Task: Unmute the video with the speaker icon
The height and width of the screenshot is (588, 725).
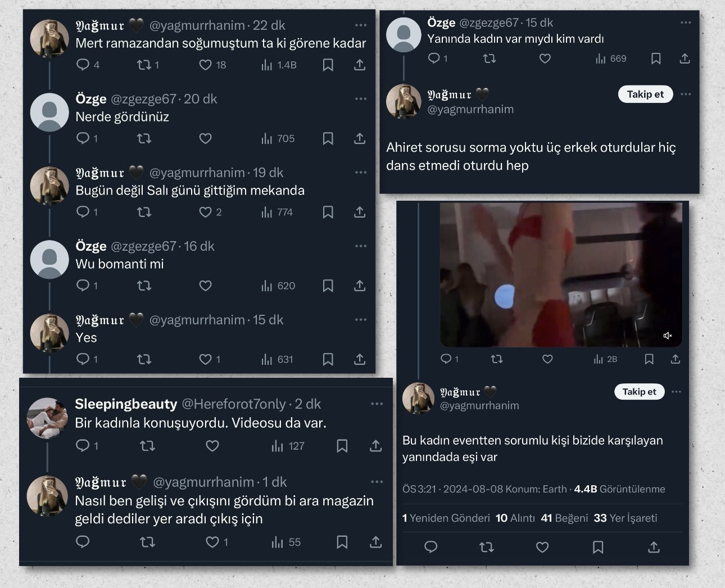Action: (x=668, y=336)
